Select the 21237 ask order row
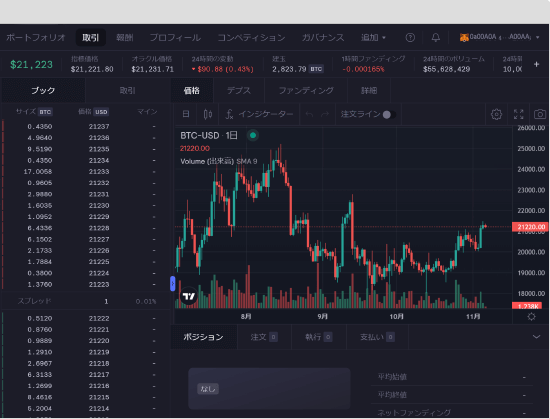This screenshot has width=550, height=419. 86,127
